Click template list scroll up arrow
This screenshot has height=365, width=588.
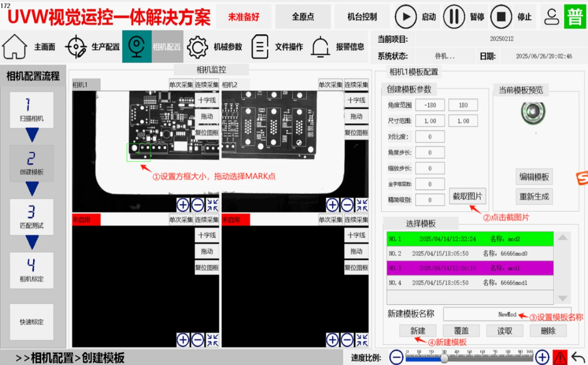pos(563,237)
